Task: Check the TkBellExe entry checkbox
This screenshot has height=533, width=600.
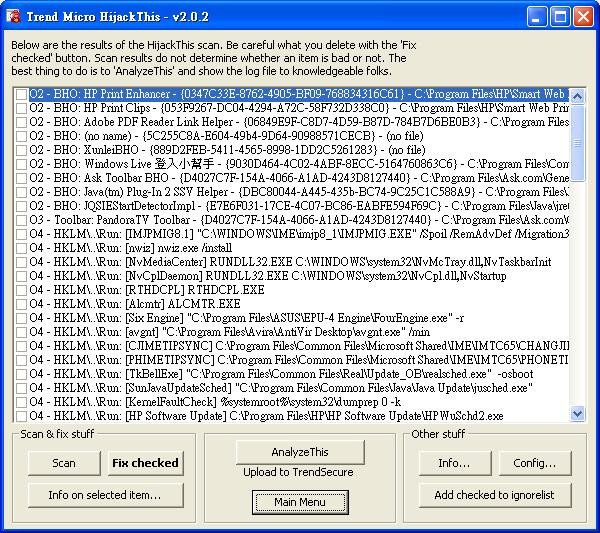Action: click(21, 374)
